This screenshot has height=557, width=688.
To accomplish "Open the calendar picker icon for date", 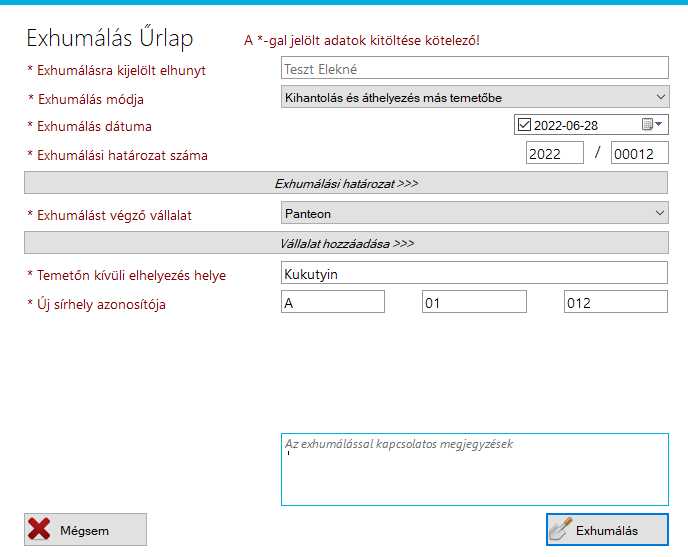I will pyautogui.click(x=650, y=125).
